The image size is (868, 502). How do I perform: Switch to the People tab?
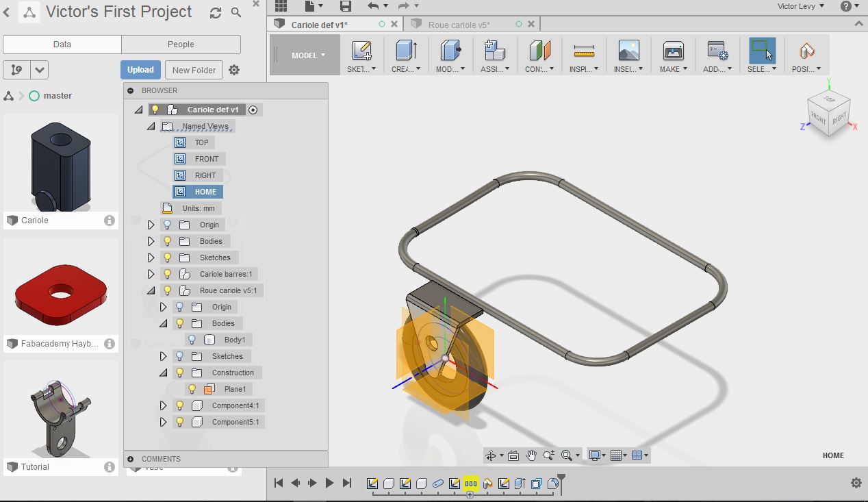coord(181,45)
